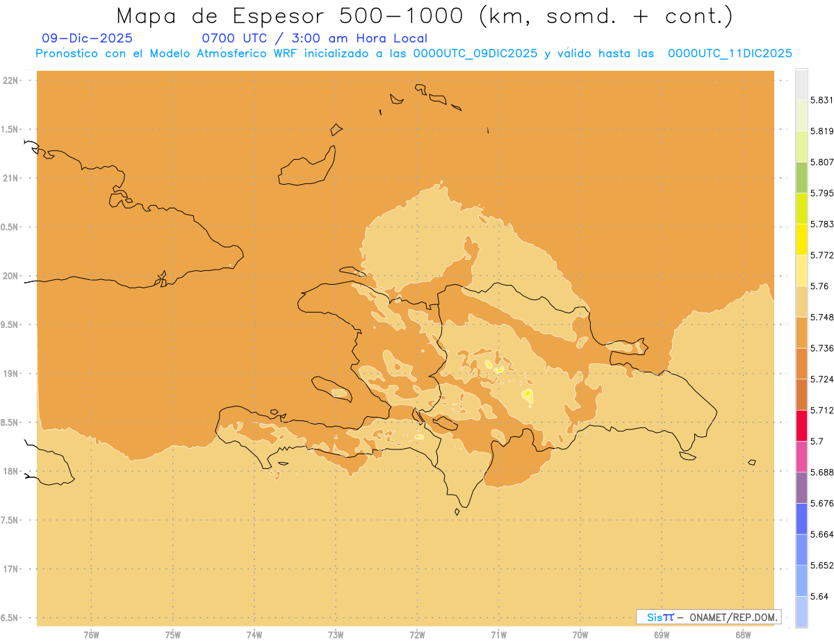The height and width of the screenshot is (644, 834).
Task: Click the latitude label "8.5N"
Action: pyautogui.click(x=10, y=422)
